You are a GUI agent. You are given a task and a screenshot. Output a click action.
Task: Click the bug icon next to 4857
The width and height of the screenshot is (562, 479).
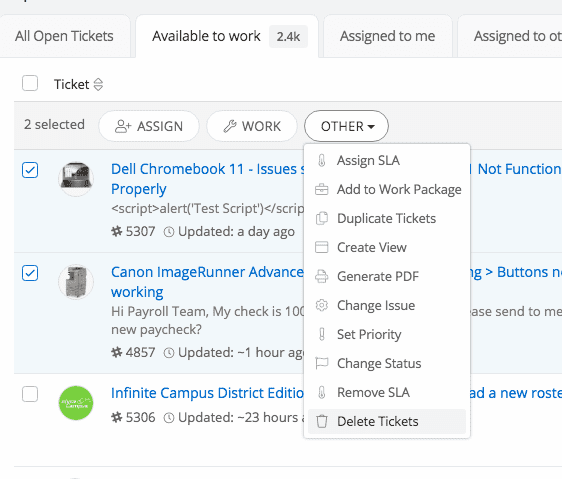coord(116,352)
